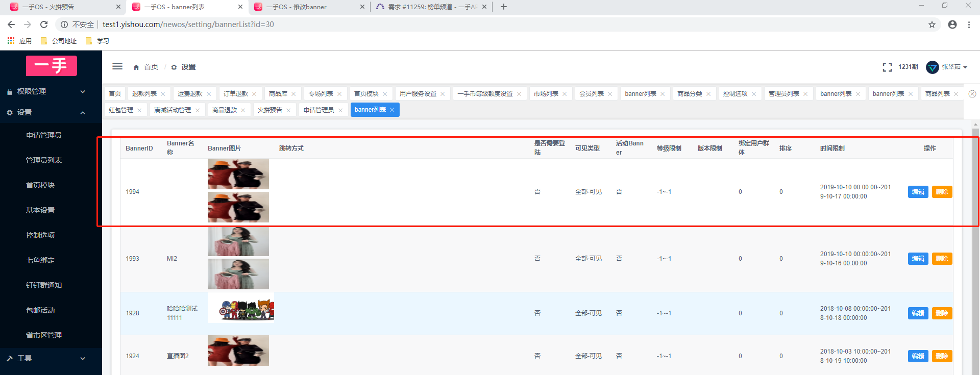Viewport: 980px width, 375px height.
Task: Close the 会员列表 tab
Action: [x=610, y=94]
